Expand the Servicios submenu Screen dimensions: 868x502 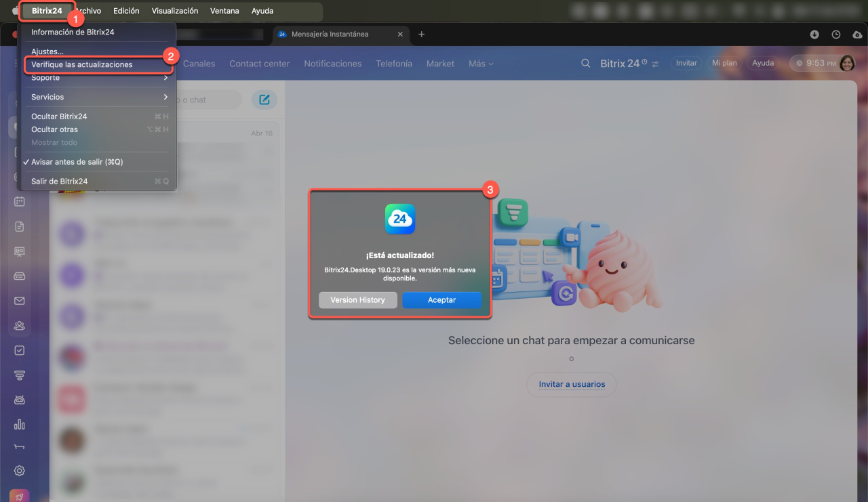click(98, 97)
